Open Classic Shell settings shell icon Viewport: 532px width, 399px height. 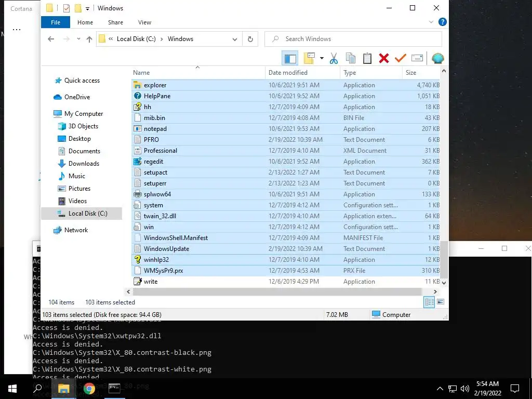click(437, 58)
